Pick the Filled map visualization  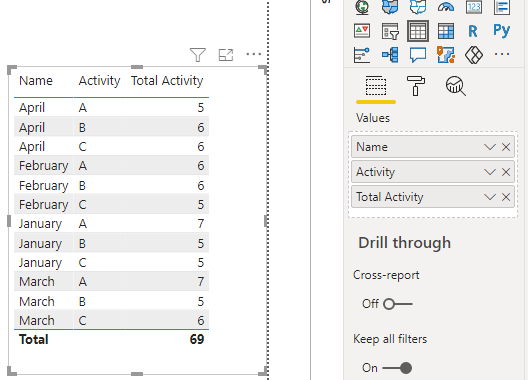[x=390, y=7]
